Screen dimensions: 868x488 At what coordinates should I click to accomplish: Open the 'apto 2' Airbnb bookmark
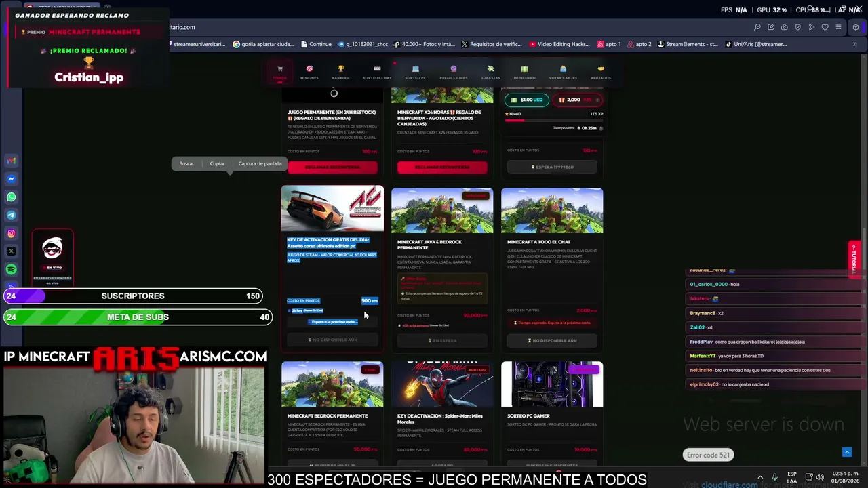[639, 44]
